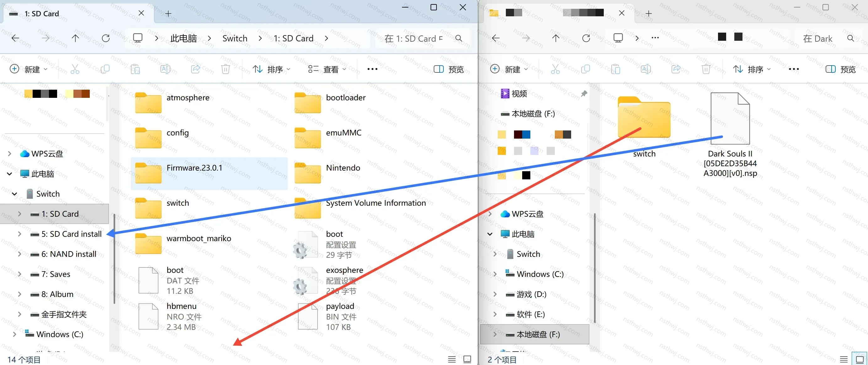Select the Dark Souls II nsp file
Viewport: 868px width, 365px height.
730,135
